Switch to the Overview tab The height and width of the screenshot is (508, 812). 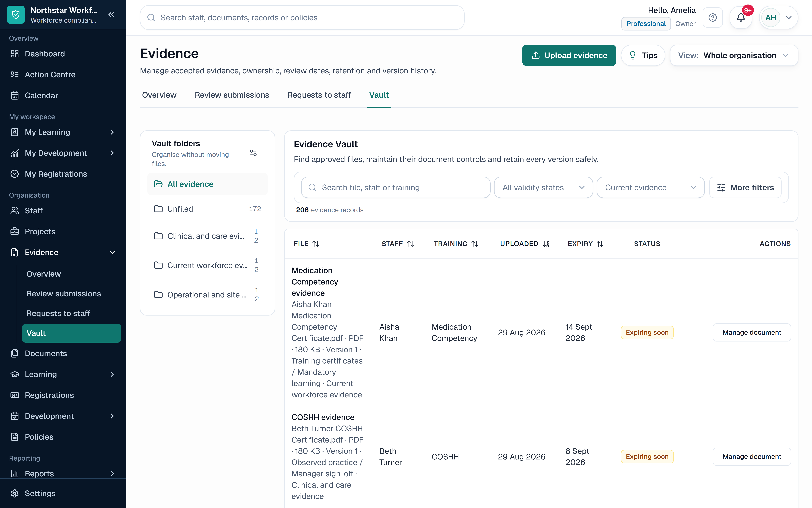pyautogui.click(x=159, y=95)
